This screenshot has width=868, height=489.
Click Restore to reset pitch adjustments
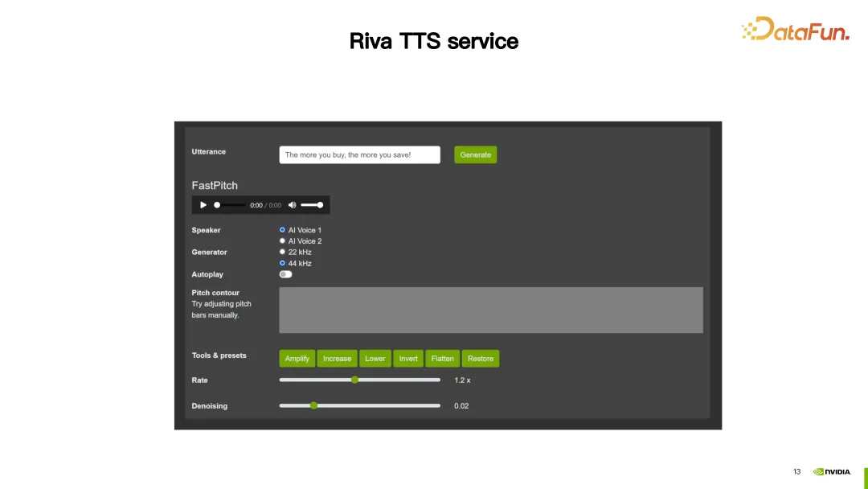pyautogui.click(x=480, y=358)
